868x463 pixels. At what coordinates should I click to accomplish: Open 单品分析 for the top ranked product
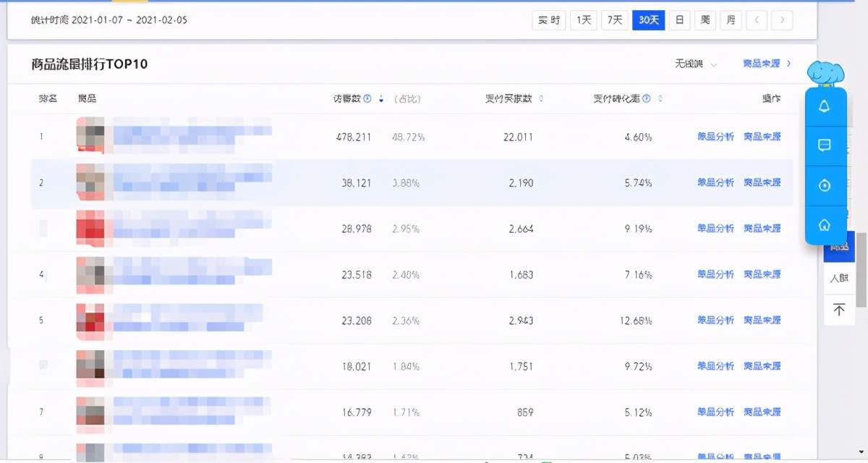click(x=715, y=136)
